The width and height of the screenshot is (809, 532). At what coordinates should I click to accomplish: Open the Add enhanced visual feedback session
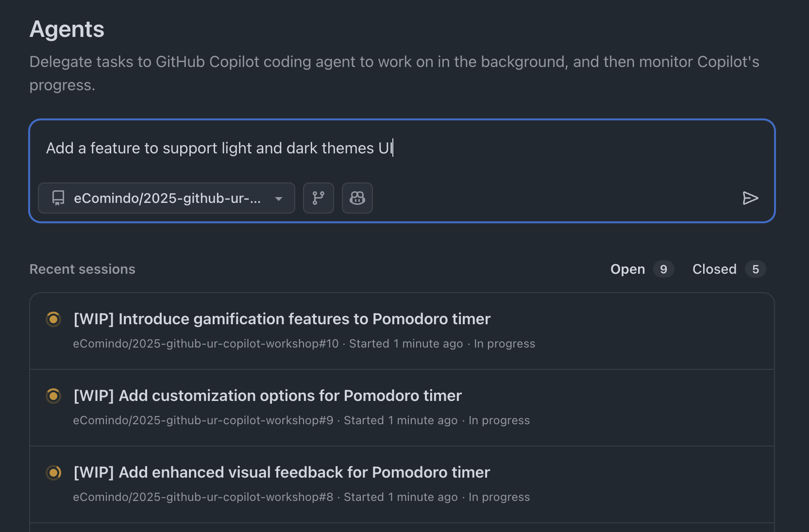tap(282, 472)
